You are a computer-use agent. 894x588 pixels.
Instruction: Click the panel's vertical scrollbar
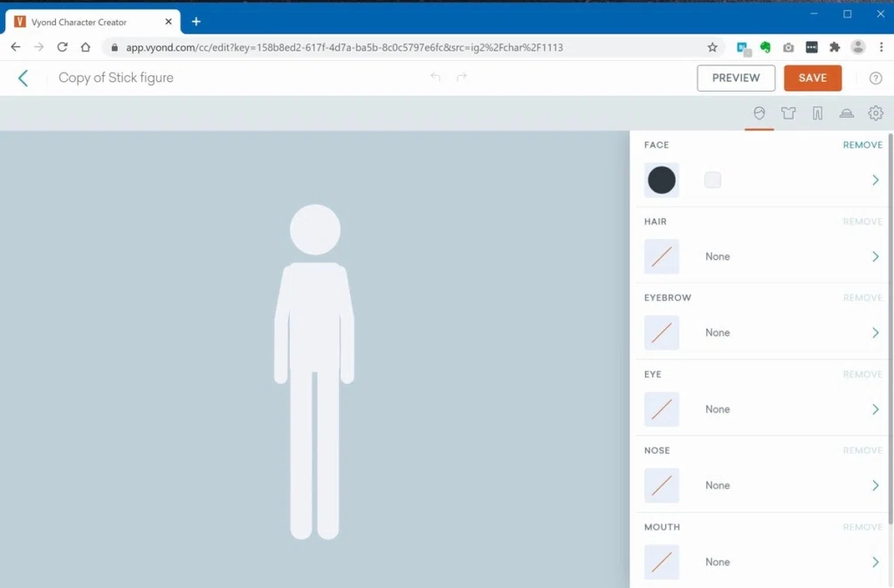pos(891,328)
